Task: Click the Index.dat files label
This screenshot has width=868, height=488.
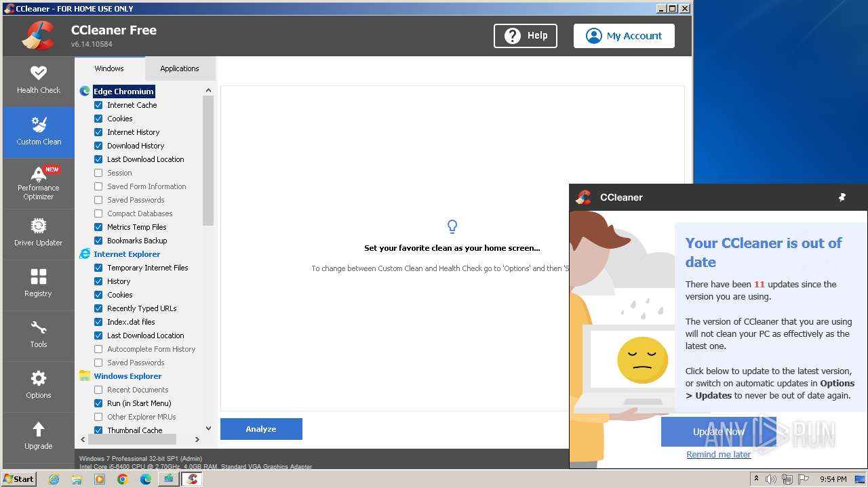Action: [131, 322]
